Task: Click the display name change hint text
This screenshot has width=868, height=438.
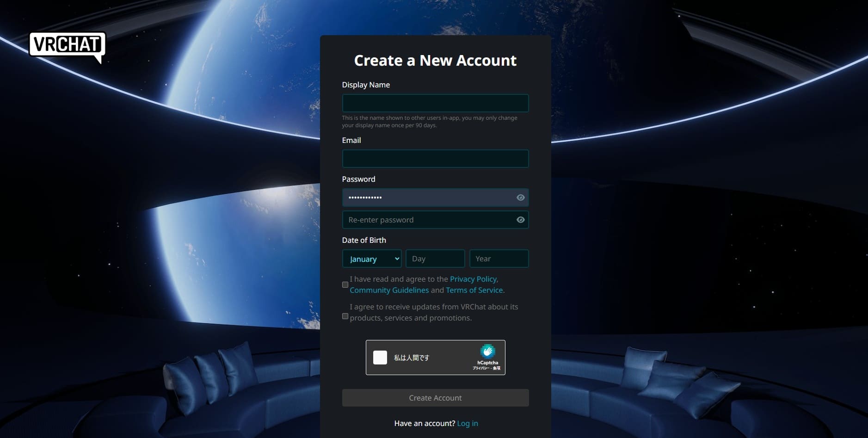Action: click(430, 122)
